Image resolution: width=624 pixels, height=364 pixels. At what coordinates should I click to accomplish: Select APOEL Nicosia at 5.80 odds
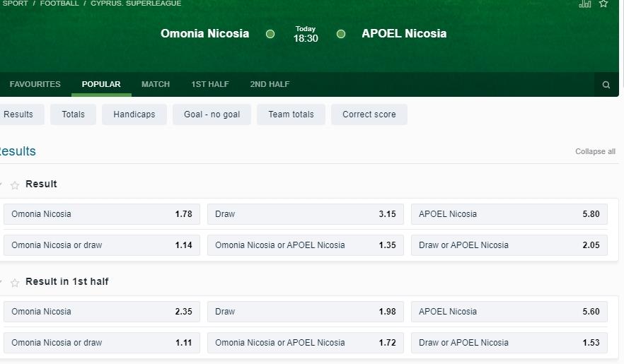[x=509, y=214]
